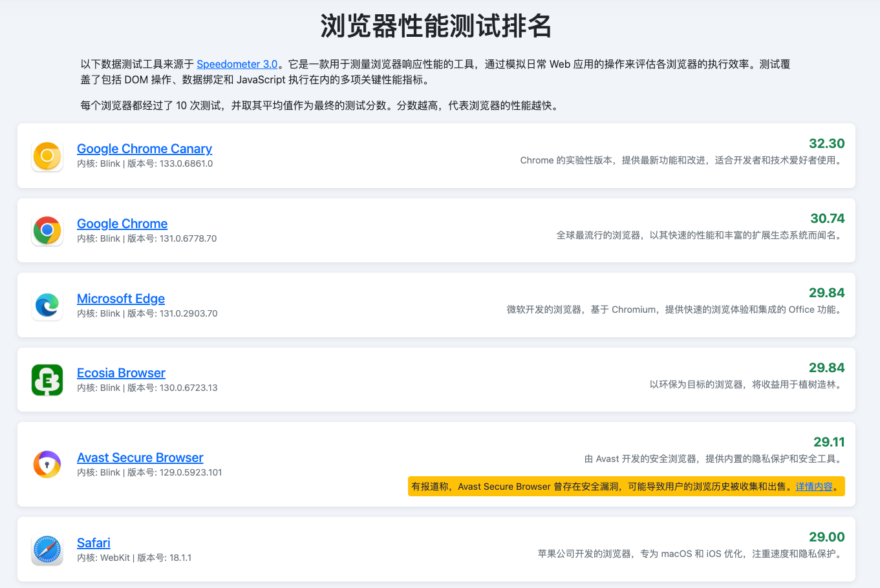Open the Microsoft Edge link
Image resolution: width=880 pixels, height=588 pixels.
(121, 299)
